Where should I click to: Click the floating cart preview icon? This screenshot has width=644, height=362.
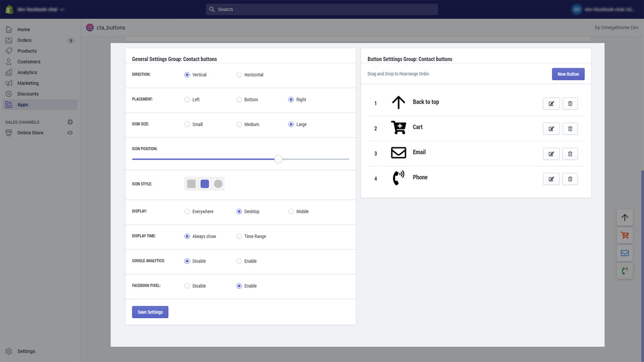click(x=625, y=235)
